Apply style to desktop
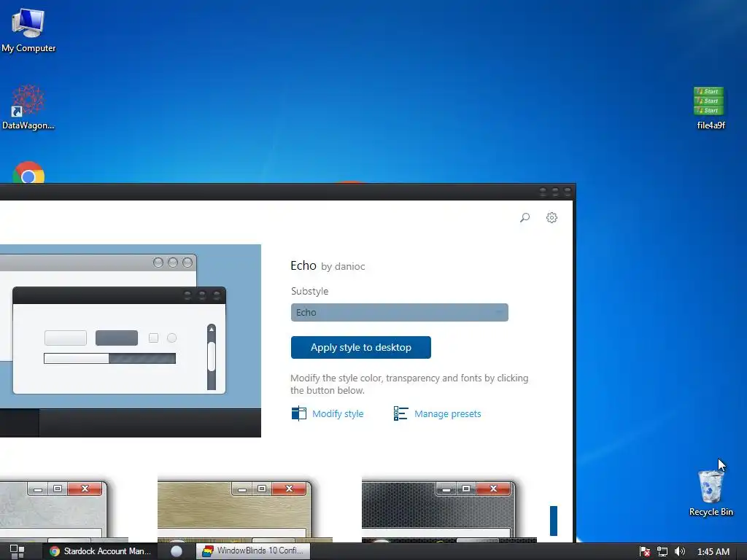 coord(360,347)
